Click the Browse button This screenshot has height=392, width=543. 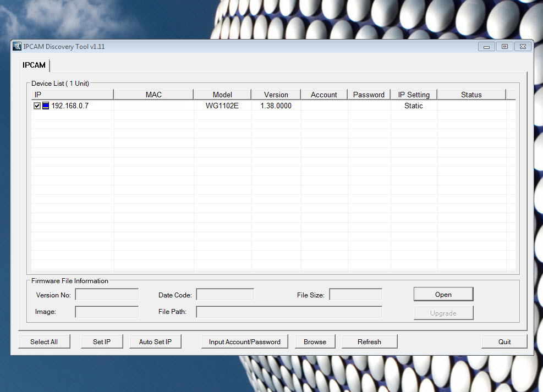tap(315, 341)
